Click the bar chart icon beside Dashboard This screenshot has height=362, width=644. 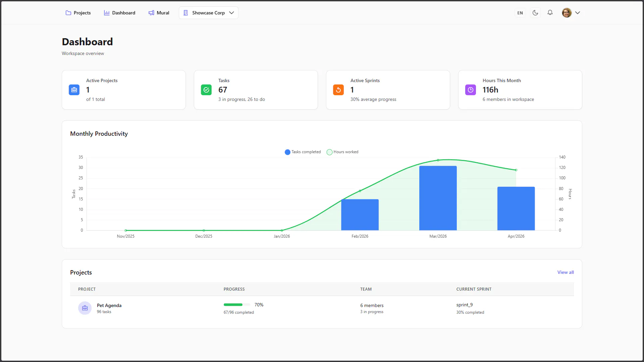click(107, 13)
